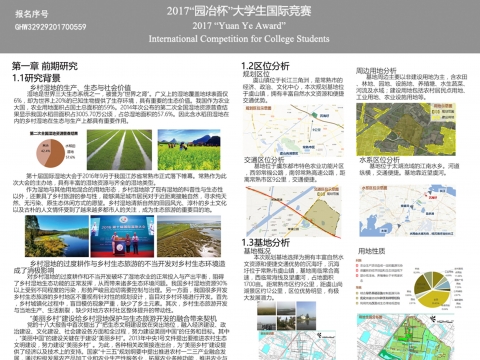Screen dimensions: 480x360
Task: Click the 规划区位 subheading
Action: click(x=256, y=74)
